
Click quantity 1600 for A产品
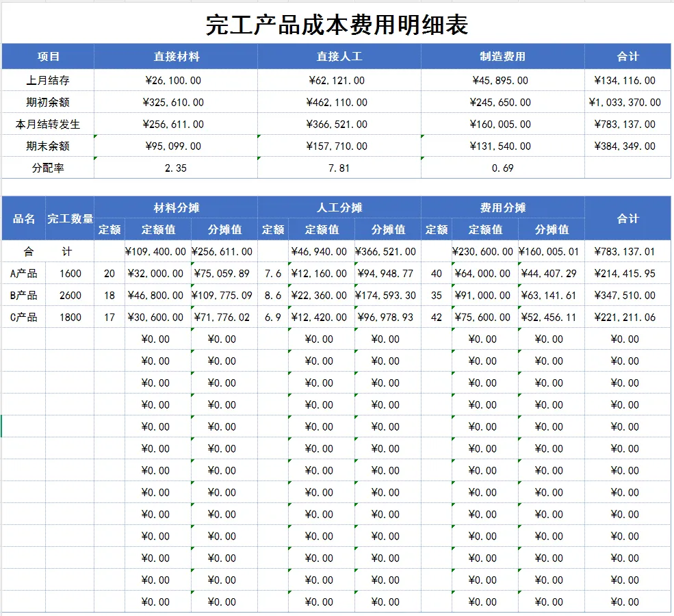[x=70, y=273]
